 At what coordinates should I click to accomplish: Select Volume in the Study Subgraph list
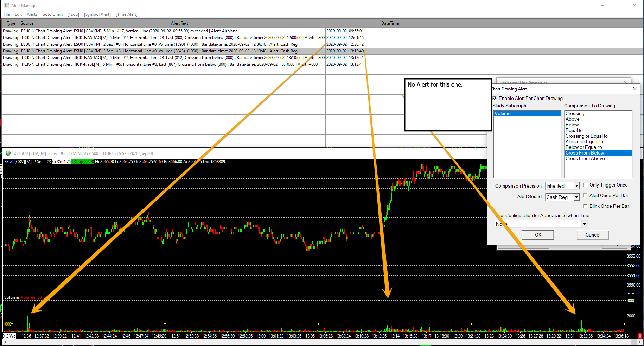(527, 113)
